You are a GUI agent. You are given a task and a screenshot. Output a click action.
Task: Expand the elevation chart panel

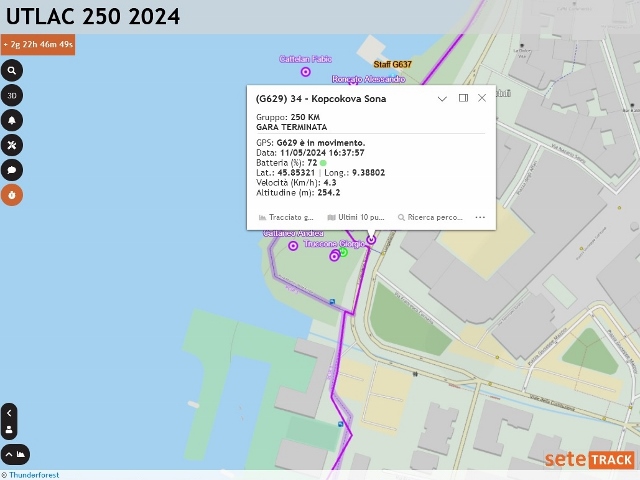pyautogui.click(x=16, y=454)
